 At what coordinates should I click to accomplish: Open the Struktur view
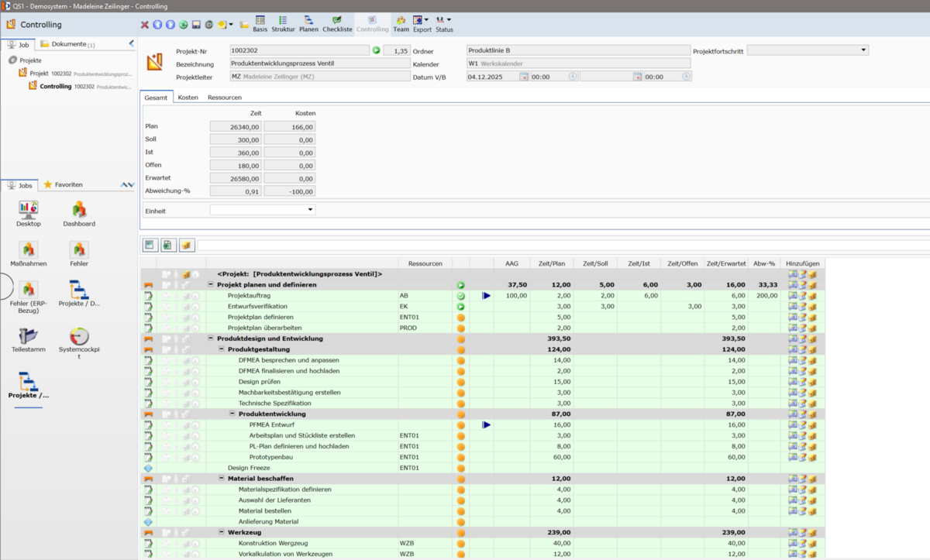pyautogui.click(x=283, y=23)
